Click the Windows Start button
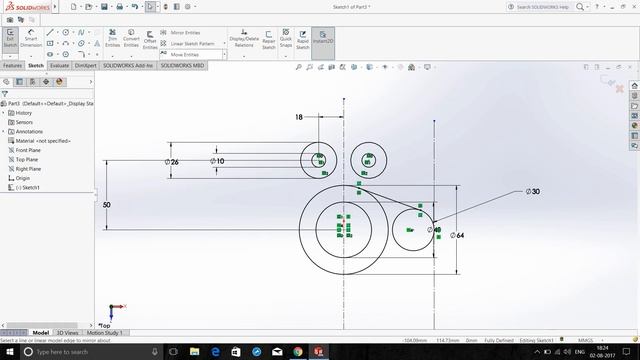This screenshot has width=640, height=360. point(9,351)
